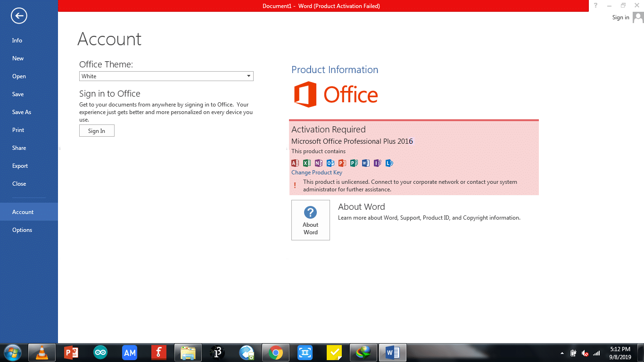The height and width of the screenshot is (362, 644).
Task: Open the AM app in taskbar
Action: tap(130, 353)
